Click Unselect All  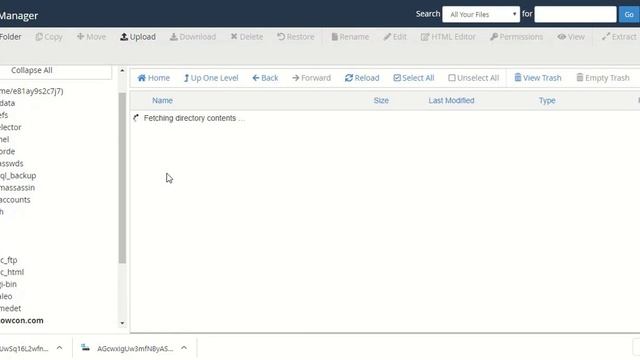[x=473, y=78]
